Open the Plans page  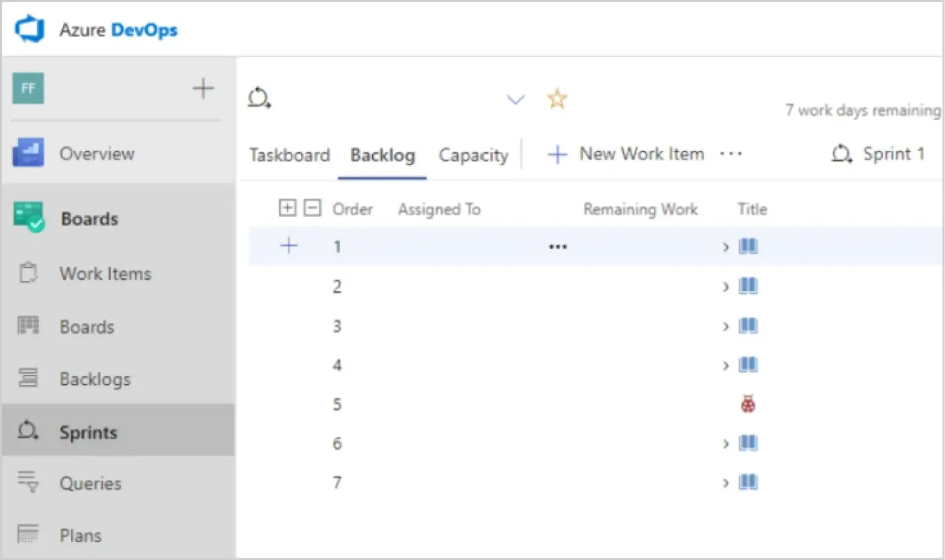coord(80,535)
